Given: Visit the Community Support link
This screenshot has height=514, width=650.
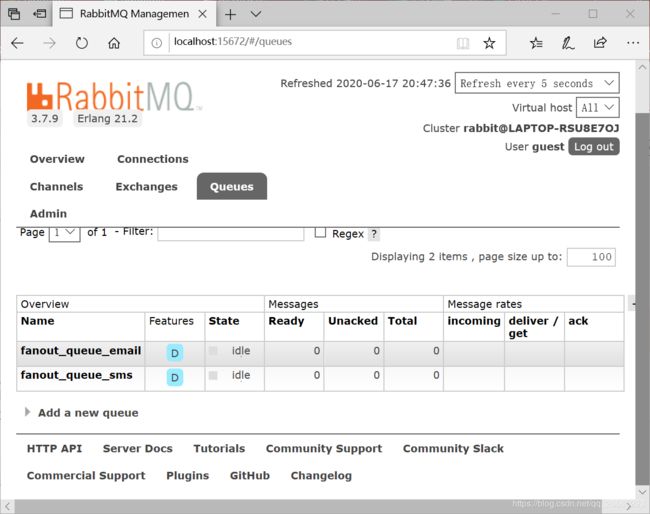Looking at the screenshot, I should 324,449.
